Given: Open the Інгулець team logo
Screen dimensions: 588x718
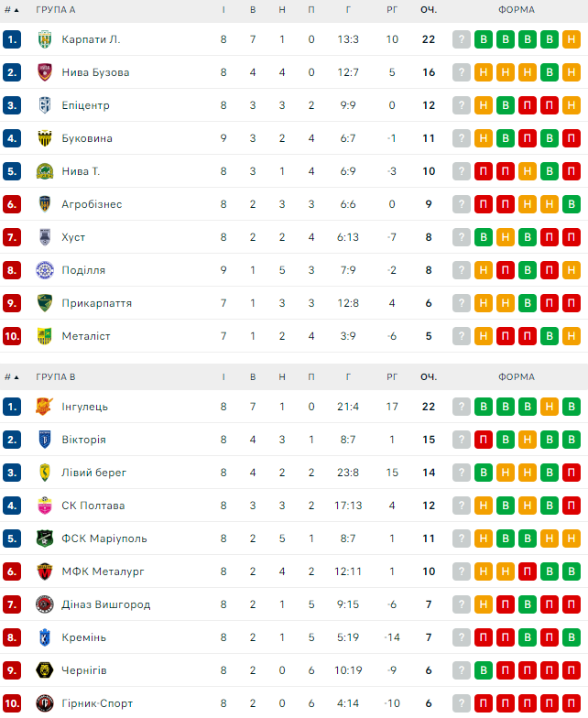Looking at the screenshot, I should pos(45,407).
